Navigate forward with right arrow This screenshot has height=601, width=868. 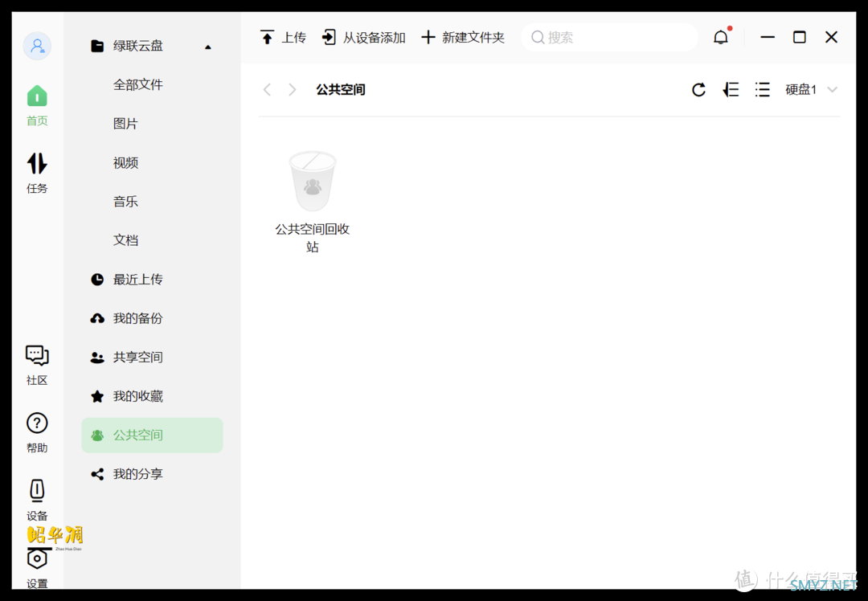(293, 90)
